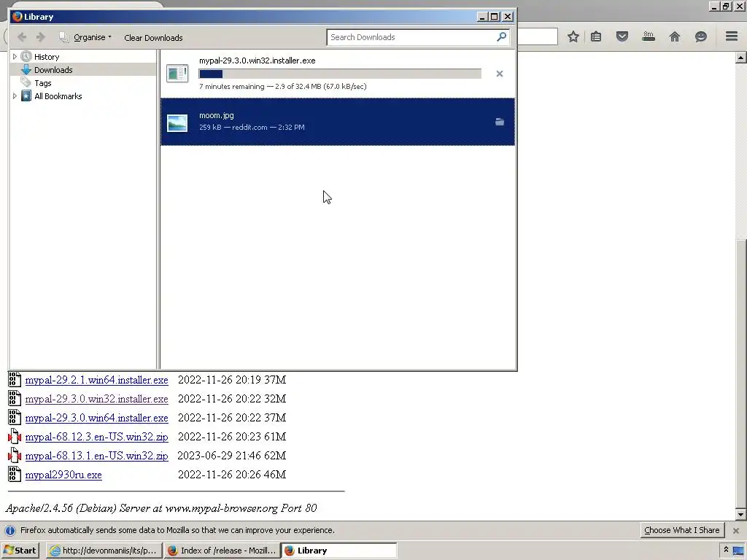Click the network monitor tray icon
747x560 pixels.
pyautogui.click(x=738, y=551)
